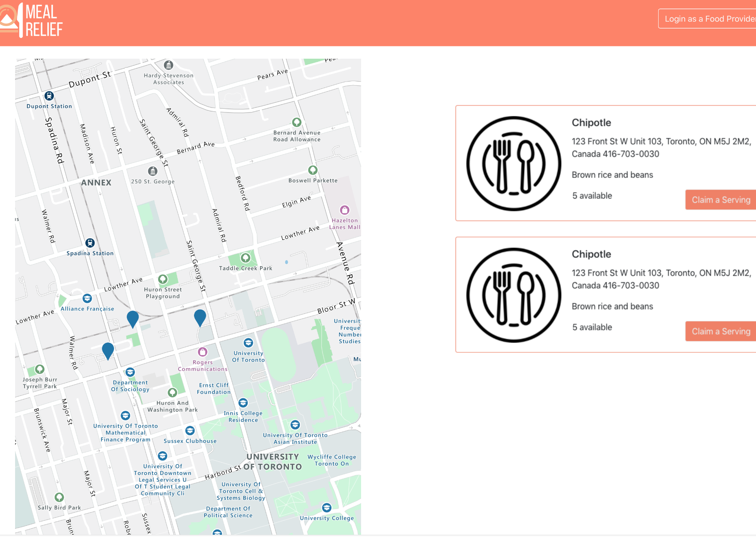Claim a serving from second Chipotle card

[x=721, y=331]
